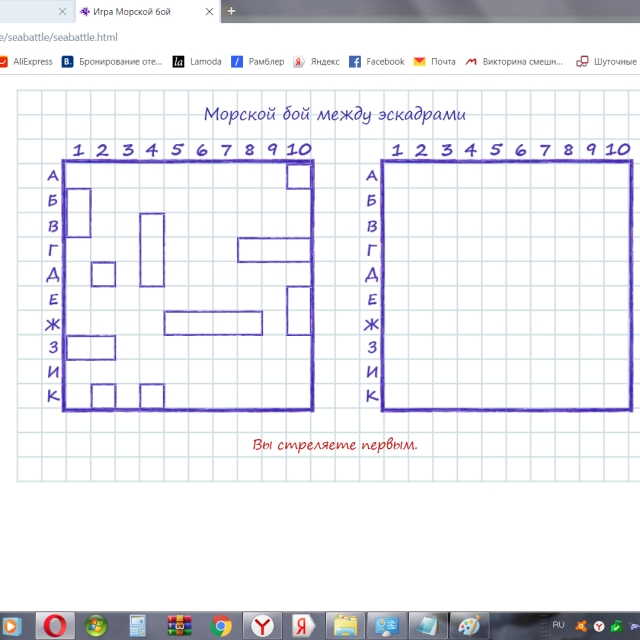Open the Calculator taskbar icon
The height and width of the screenshot is (640, 640).
[138, 625]
